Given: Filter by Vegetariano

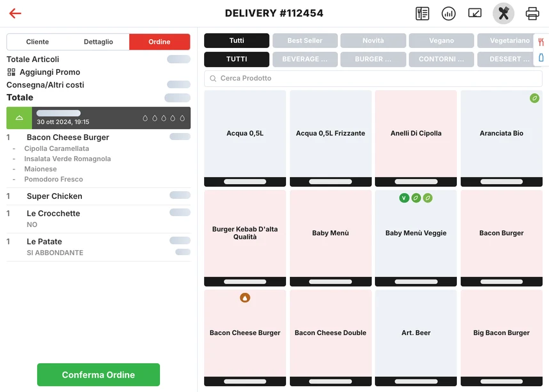Looking at the screenshot, I should (505, 40).
